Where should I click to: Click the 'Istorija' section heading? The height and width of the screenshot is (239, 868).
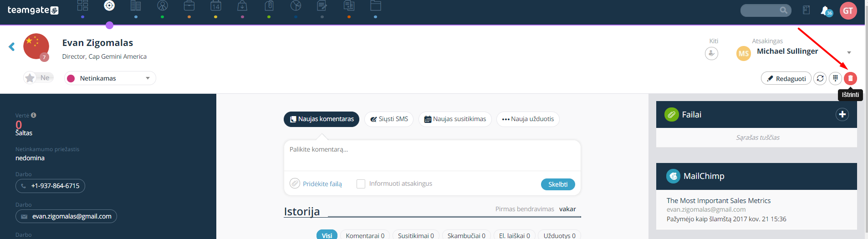(x=302, y=211)
